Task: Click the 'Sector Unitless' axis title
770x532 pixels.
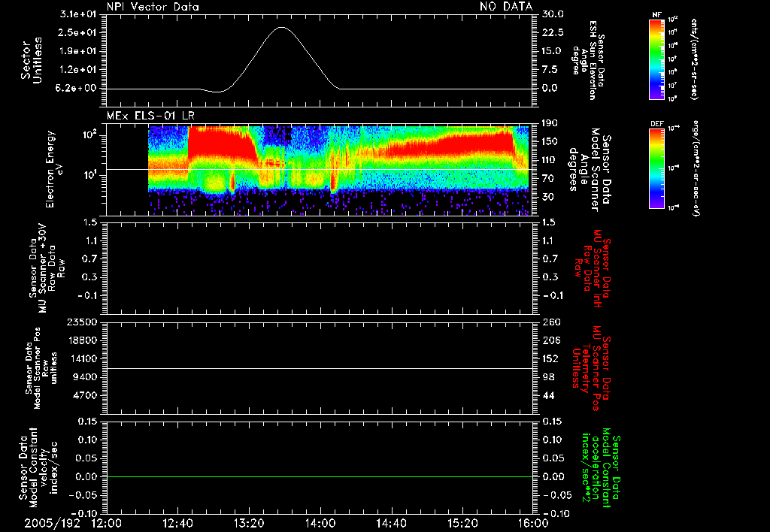Action: 32,60
